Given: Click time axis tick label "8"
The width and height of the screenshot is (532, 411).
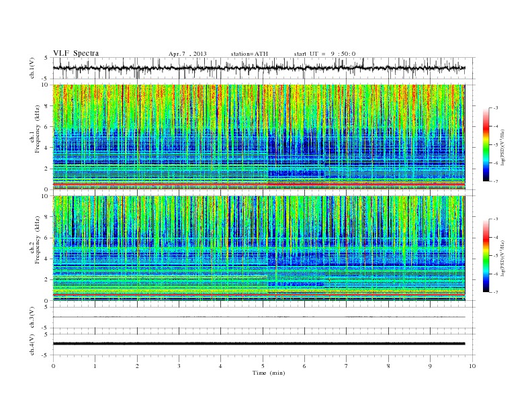Looking at the screenshot, I should pyautogui.click(x=388, y=366).
